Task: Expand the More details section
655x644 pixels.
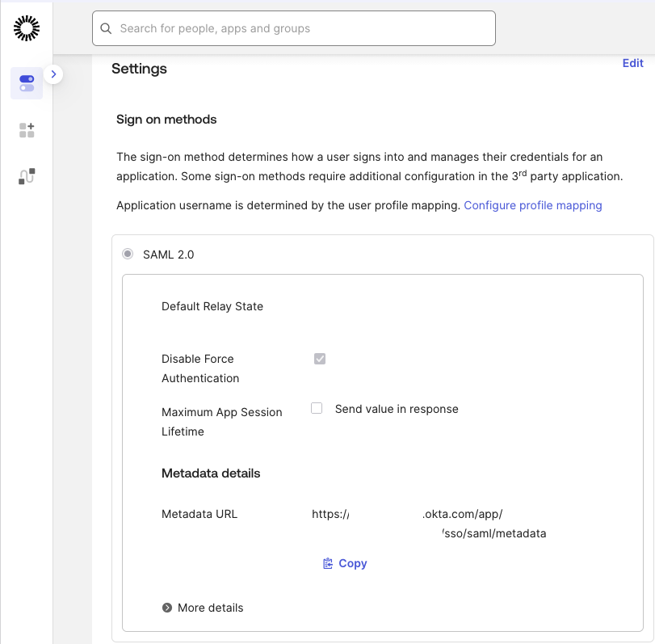Action: [x=203, y=608]
